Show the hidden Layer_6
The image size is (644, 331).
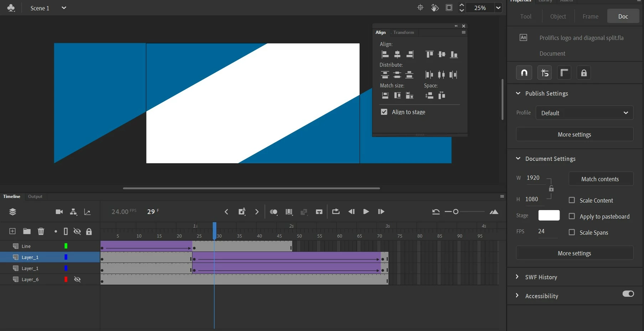[77, 279]
